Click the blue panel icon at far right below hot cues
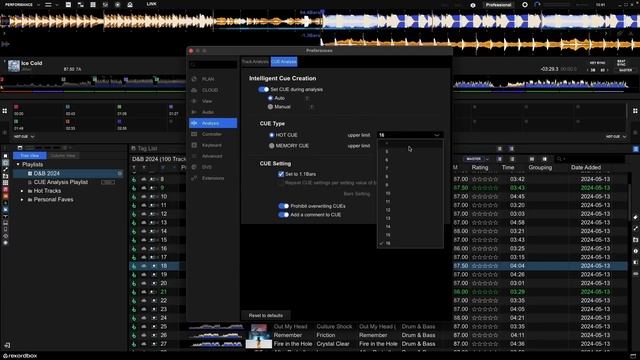This screenshot has width=640, height=360. pyautogui.click(x=636, y=149)
